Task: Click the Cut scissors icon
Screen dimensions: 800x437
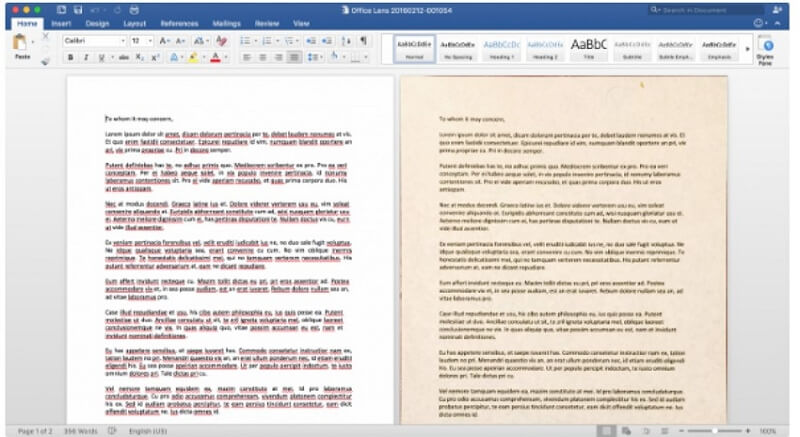Action: [45, 36]
